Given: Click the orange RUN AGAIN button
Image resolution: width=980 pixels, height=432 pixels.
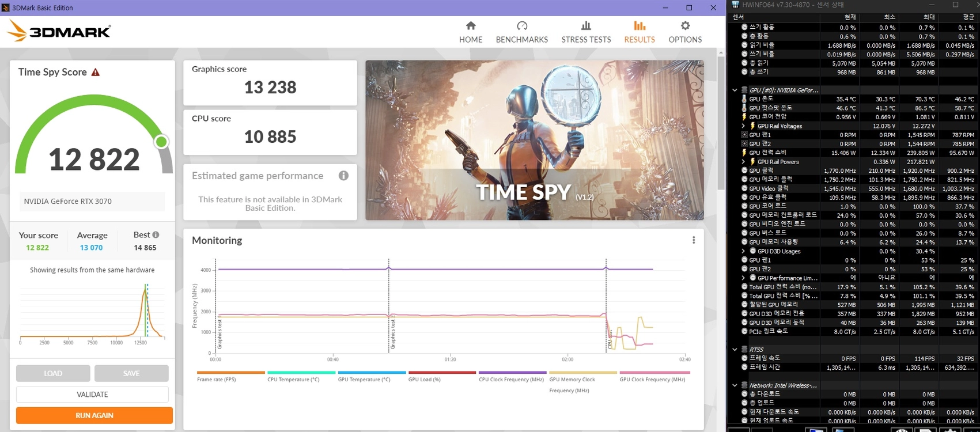Looking at the screenshot, I should (x=94, y=415).
